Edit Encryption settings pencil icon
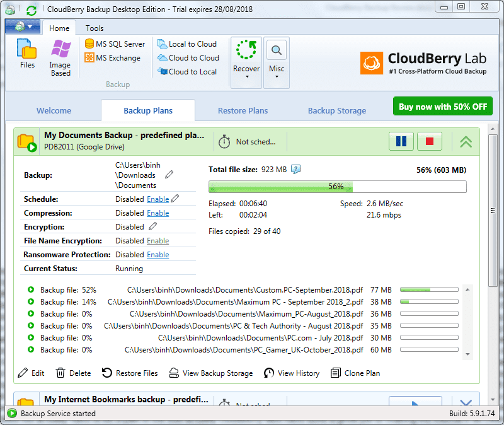504x425 pixels. point(152,226)
